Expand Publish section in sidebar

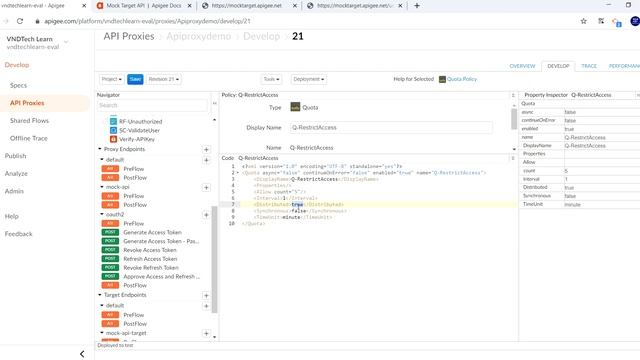point(16,156)
